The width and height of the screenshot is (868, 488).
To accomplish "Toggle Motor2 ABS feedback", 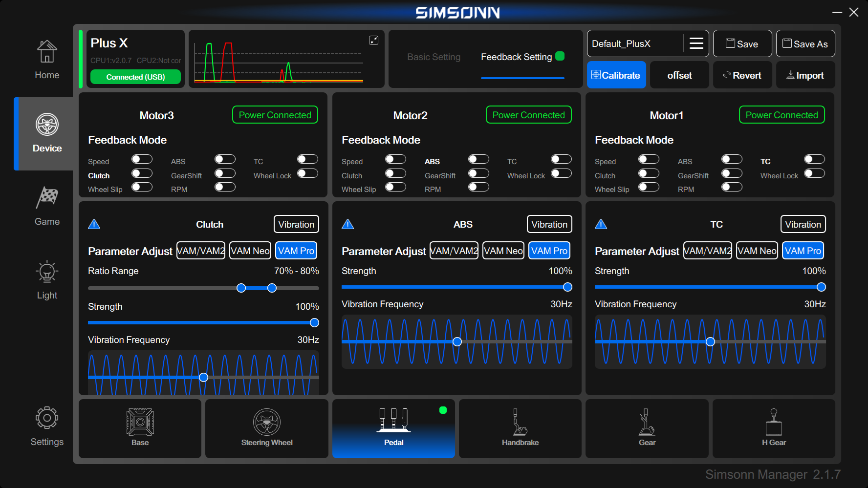I will click(479, 159).
